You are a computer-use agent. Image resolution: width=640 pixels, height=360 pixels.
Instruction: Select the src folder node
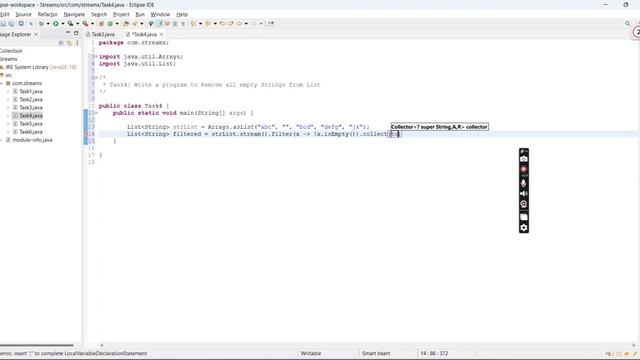[8, 75]
